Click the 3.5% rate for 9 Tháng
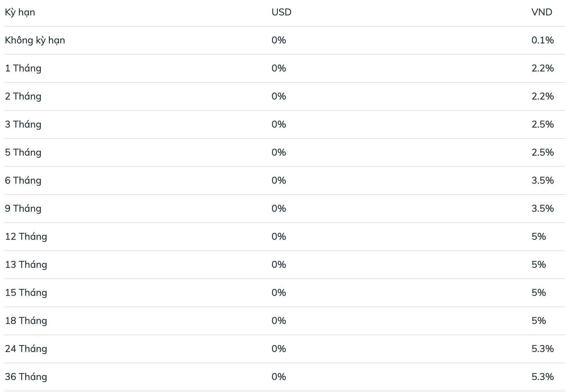 coord(542,209)
